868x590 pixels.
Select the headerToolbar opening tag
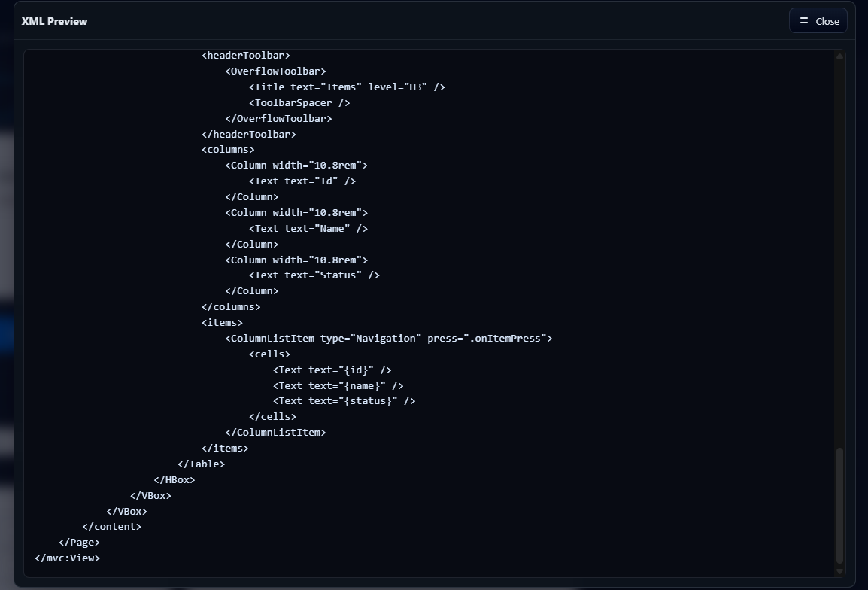tap(245, 55)
